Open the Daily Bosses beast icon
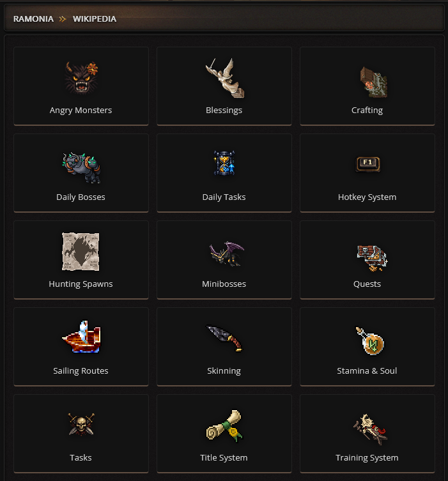 (x=81, y=167)
